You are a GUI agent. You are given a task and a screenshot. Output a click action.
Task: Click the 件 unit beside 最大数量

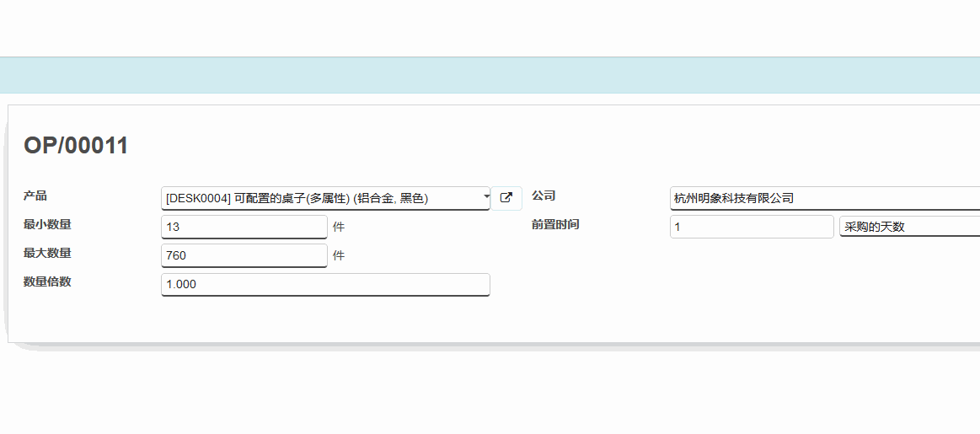pos(339,256)
